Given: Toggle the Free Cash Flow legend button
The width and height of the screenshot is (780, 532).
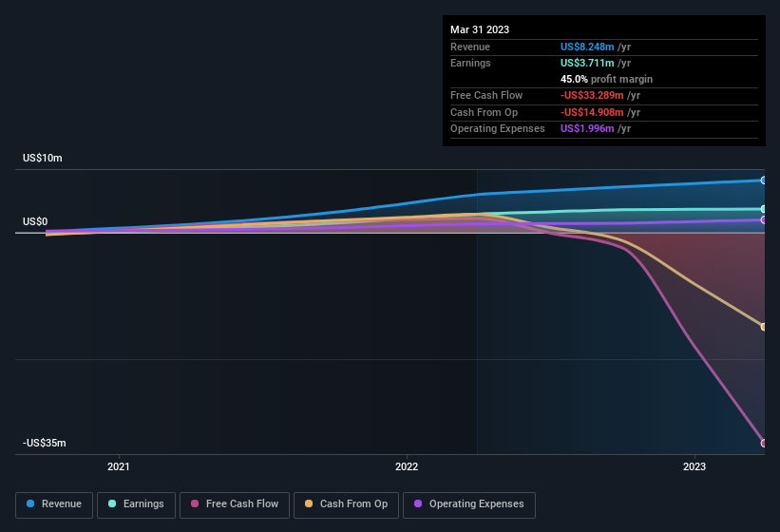Looking at the screenshot, I should 235,504.
